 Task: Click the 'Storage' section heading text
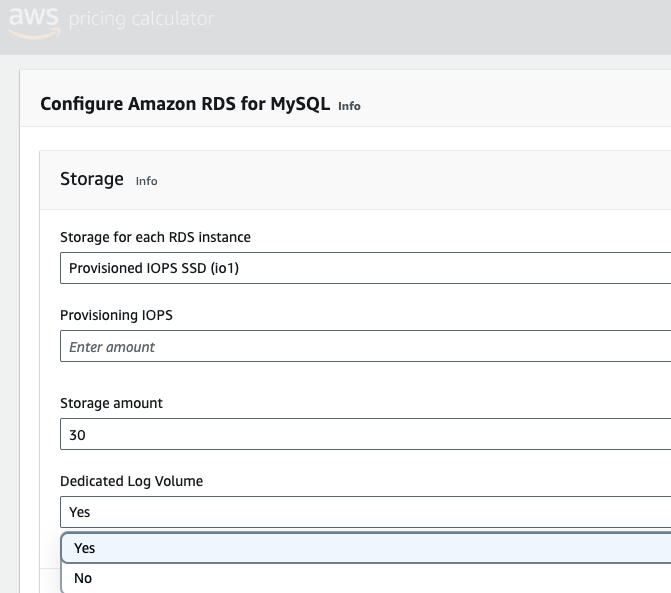(x=91, y=179)
